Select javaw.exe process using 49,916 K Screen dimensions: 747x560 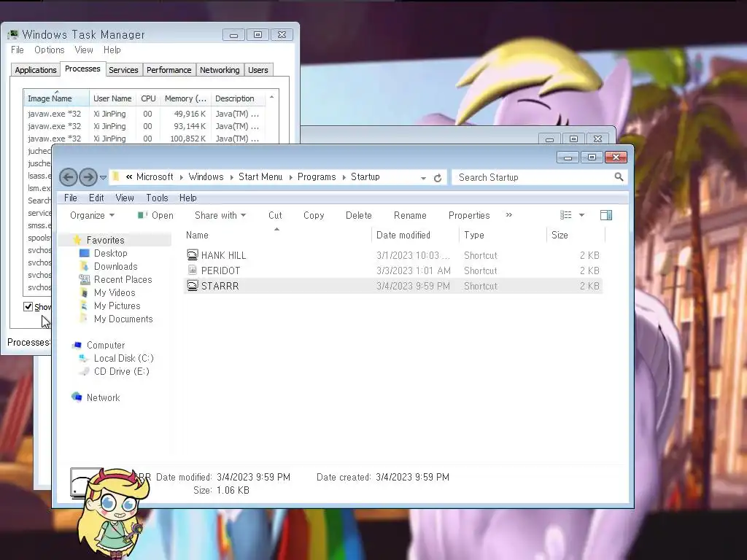144,114
